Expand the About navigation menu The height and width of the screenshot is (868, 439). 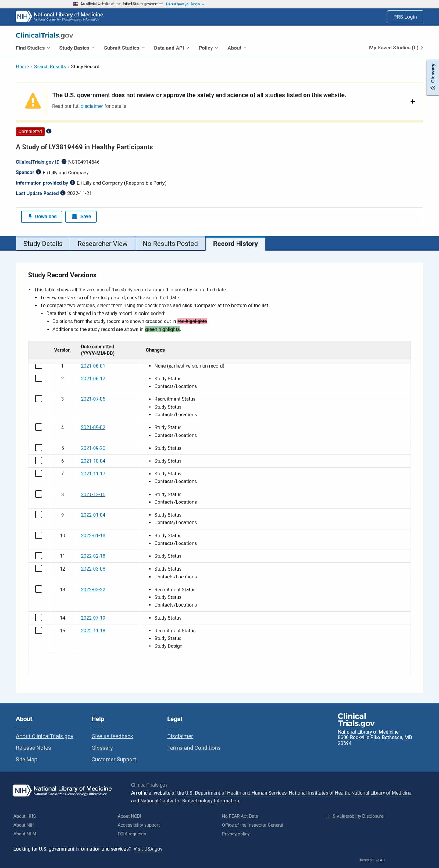237,48
